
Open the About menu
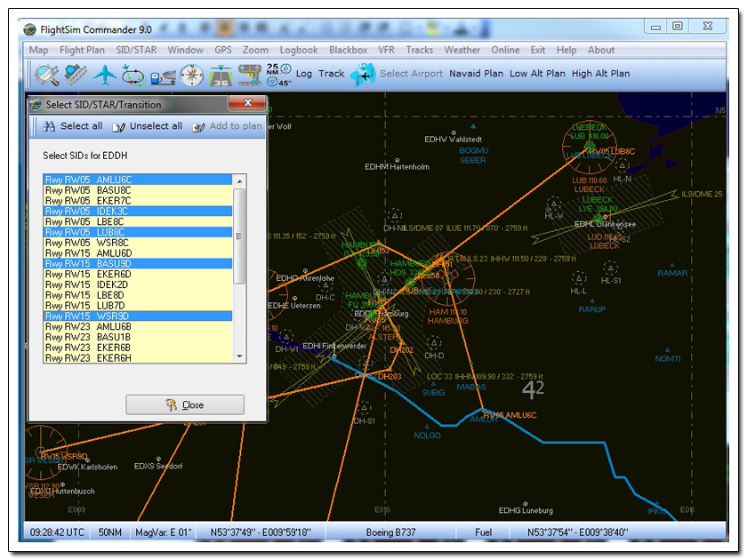pos(601,50)
